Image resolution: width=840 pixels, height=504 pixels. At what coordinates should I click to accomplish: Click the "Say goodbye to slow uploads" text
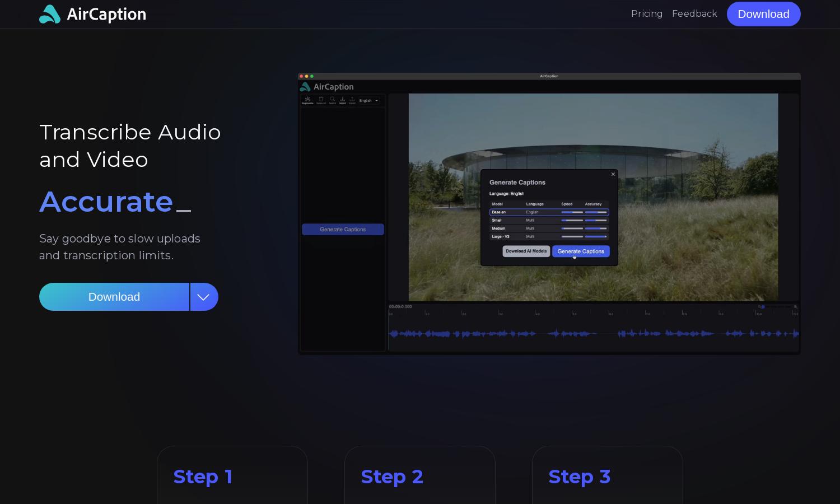click(x=120, y=247)
